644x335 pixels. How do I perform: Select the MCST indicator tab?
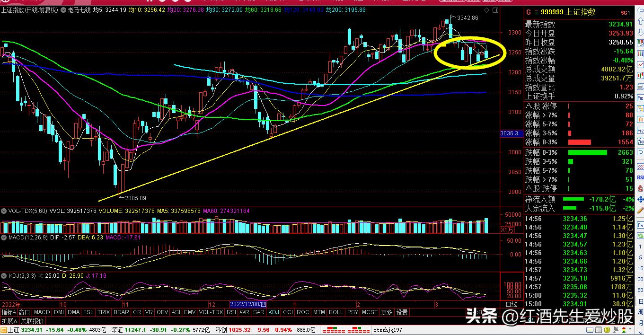click(370, 312)
